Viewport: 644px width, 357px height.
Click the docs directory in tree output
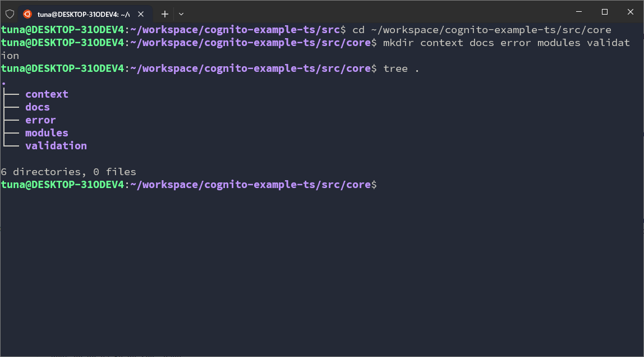point(38,107)
